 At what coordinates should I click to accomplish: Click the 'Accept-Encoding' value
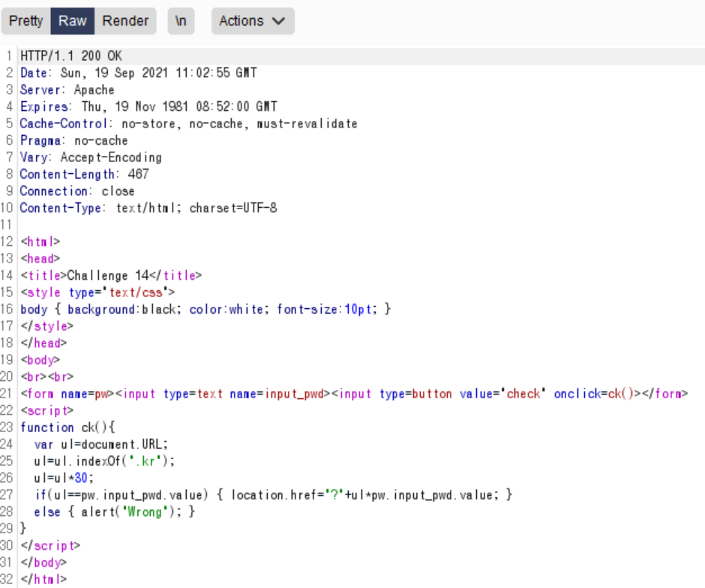pyautogui.click(x=111, y=157)
